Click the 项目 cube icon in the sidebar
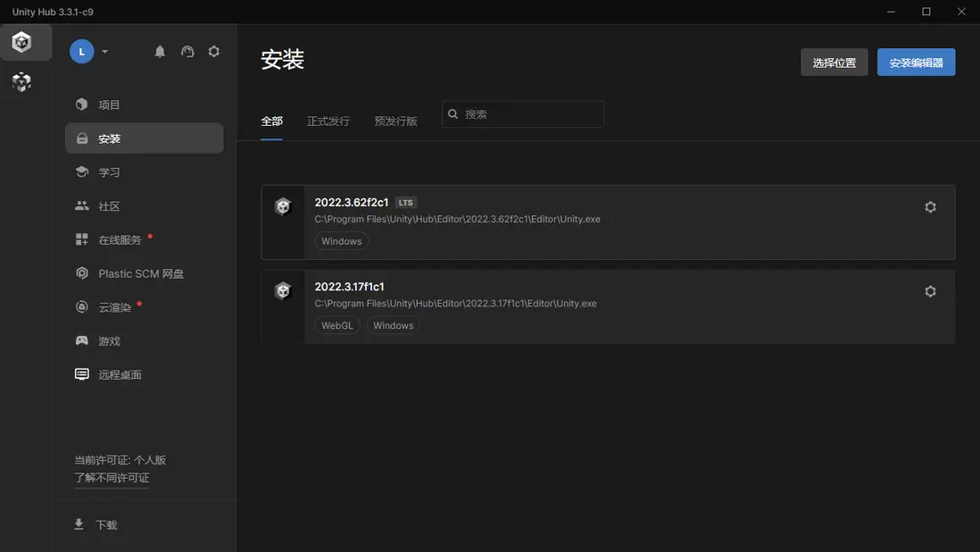This screenshot has width=980, height=552. pyautogui.click(x=82, y=104)
